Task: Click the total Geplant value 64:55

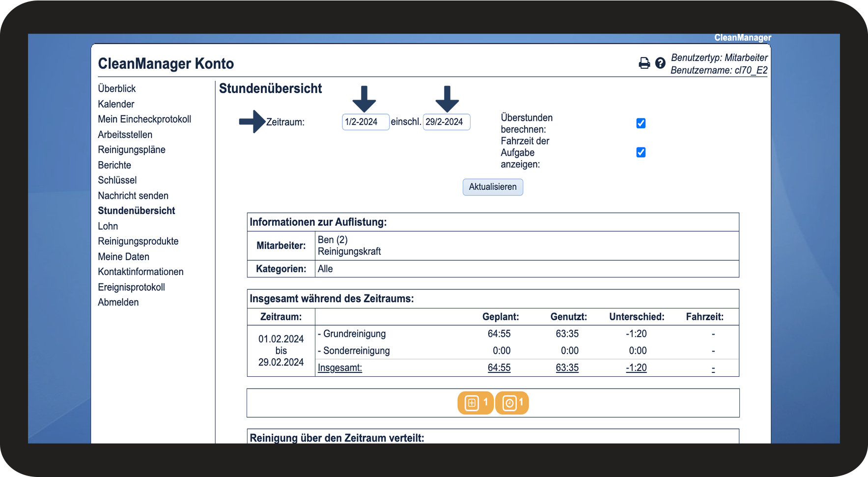Action: coord(499,367)
